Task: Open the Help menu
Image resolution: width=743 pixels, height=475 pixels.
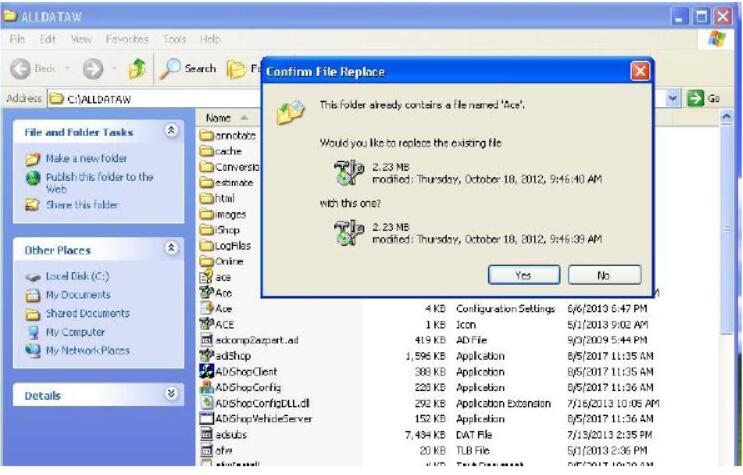Action: (210, 39)
